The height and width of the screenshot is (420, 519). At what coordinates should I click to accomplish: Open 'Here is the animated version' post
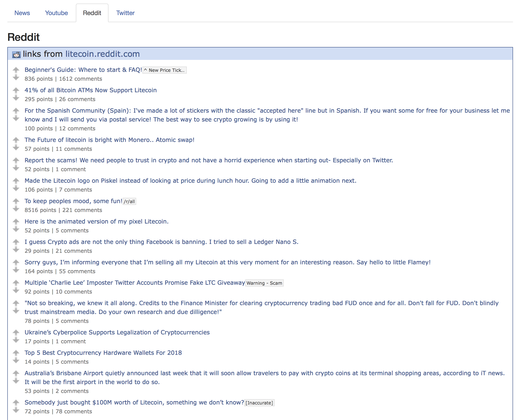pyautogui.click(x=96, y=221)
